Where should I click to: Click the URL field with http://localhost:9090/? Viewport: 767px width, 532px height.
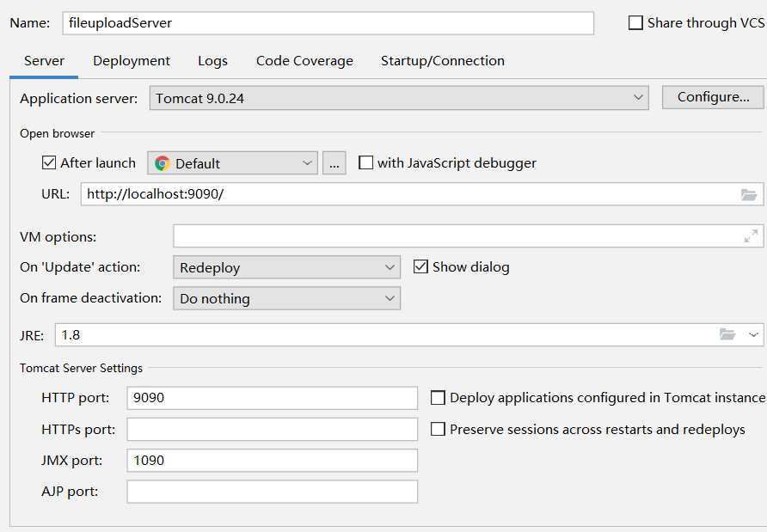coord(422,194)
